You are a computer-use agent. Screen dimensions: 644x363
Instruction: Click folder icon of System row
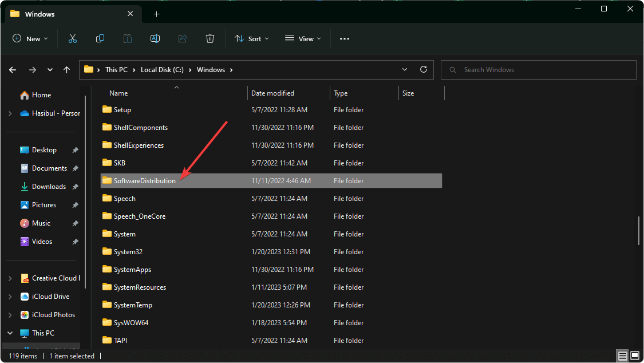pyautogui.click(x=107, y=234)
